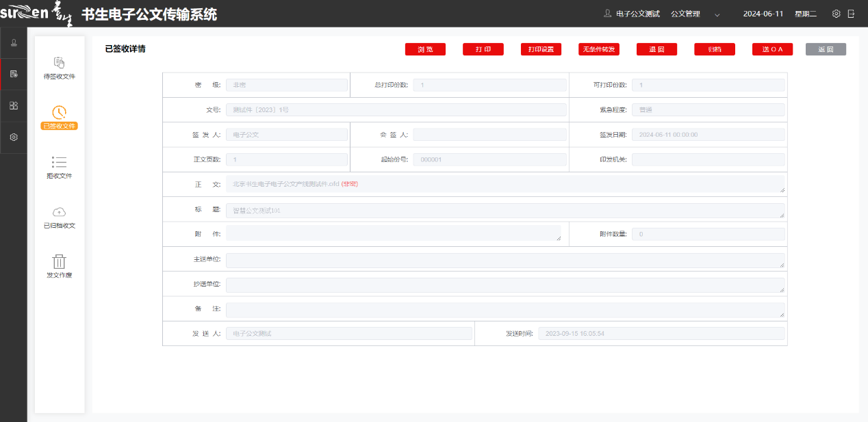Click the 公文管理 menu label

pos(685,14)
